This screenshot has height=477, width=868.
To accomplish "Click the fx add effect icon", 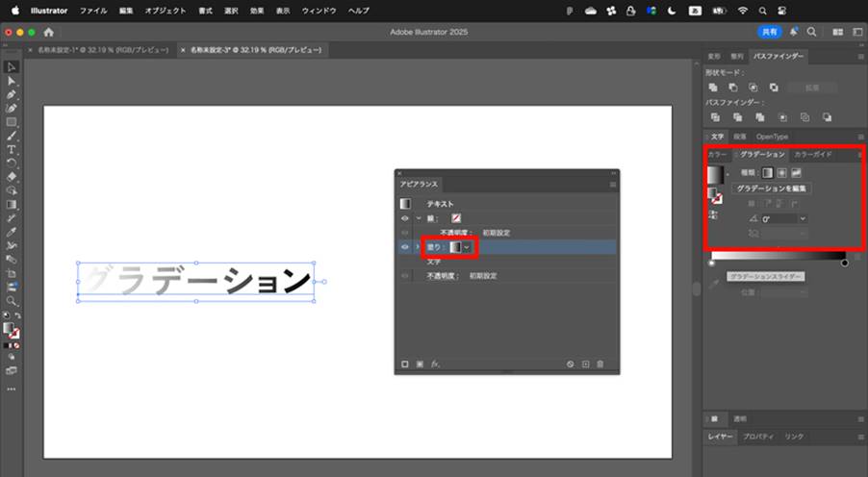I will click(436, 364).
